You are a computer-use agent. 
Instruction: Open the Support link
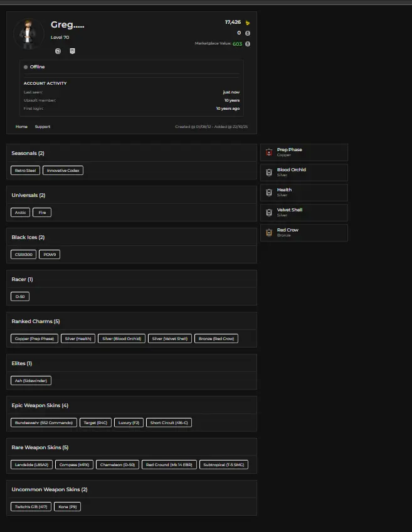pyautogui.click(x=43, y=127)
